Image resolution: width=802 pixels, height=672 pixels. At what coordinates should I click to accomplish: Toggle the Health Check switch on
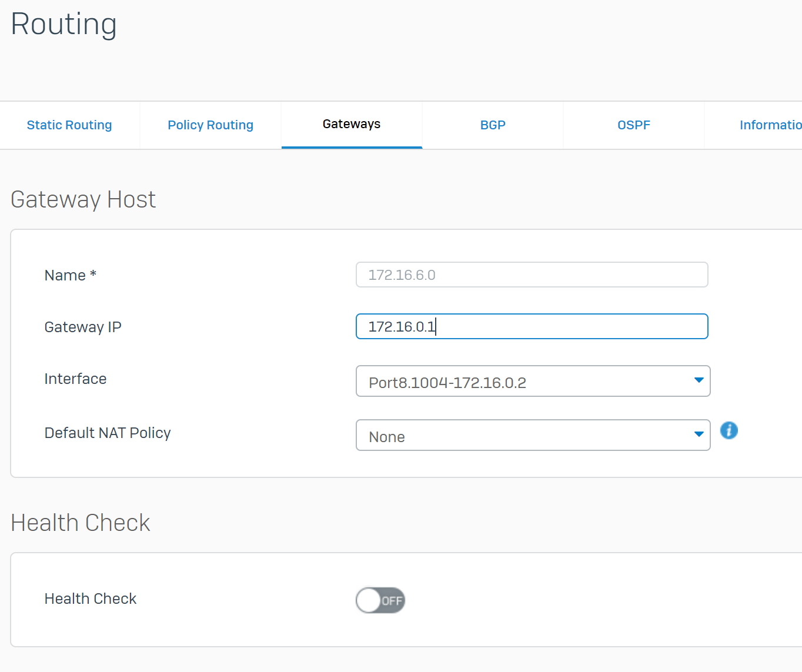(380, 600)
